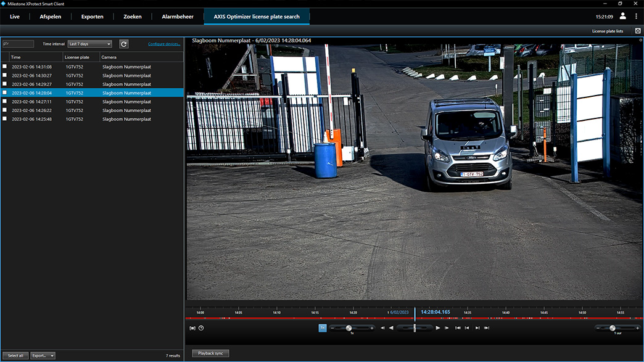
Task: Click the Configure devices link
Action: tap(164, 44)
